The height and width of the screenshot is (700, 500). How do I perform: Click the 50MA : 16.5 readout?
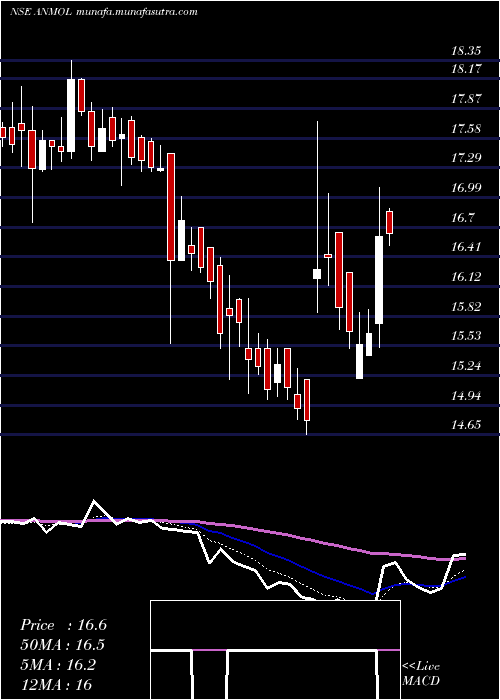click(63, 645)
